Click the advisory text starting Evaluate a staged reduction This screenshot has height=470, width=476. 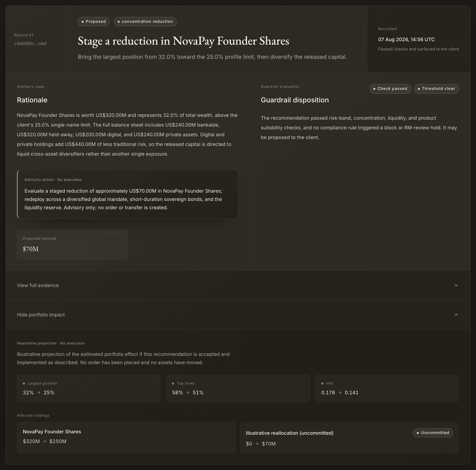123,199
